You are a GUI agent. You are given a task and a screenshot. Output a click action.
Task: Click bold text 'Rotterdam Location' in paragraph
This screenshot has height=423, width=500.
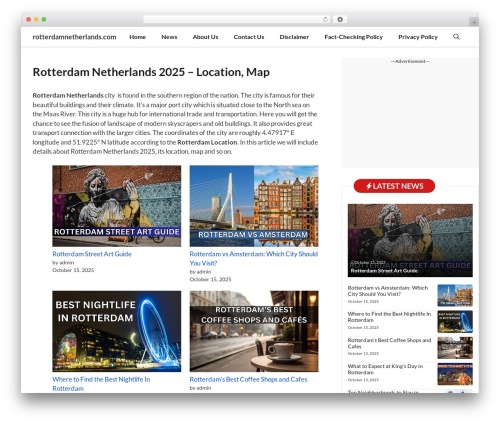pos(207,142)
